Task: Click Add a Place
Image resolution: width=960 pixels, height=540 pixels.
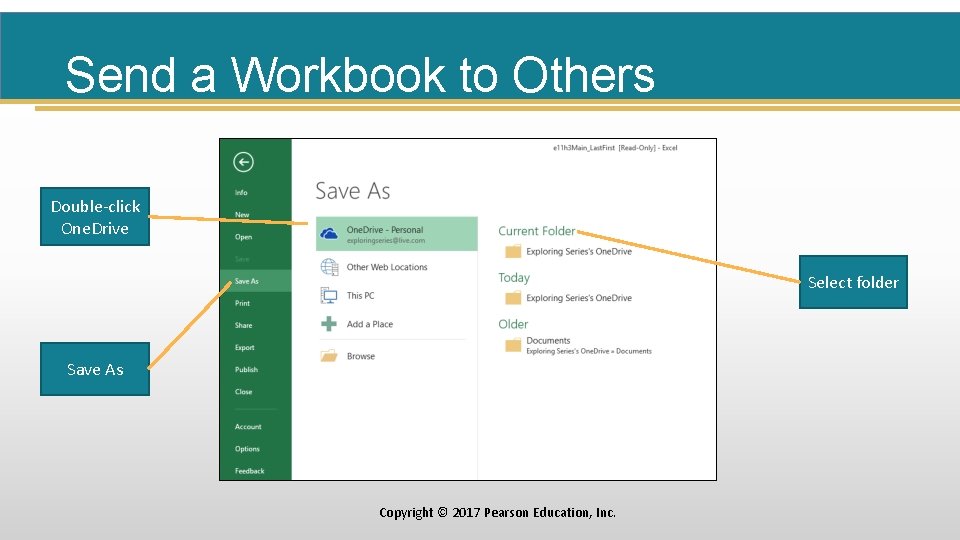Action: click(369, 324)
